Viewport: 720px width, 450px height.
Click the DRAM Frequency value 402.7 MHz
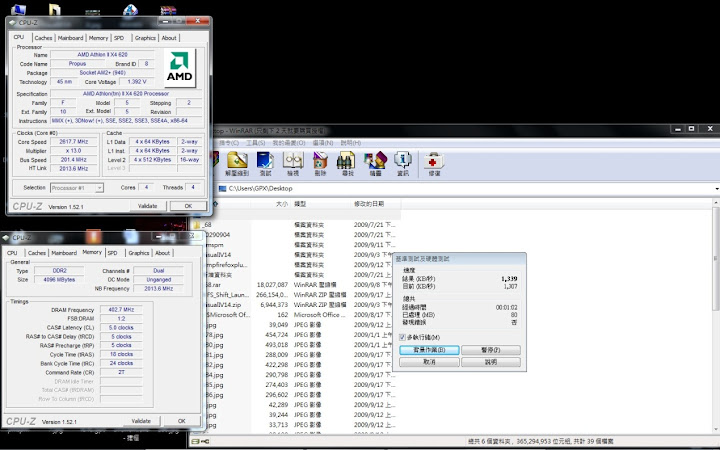coord(121,310)
